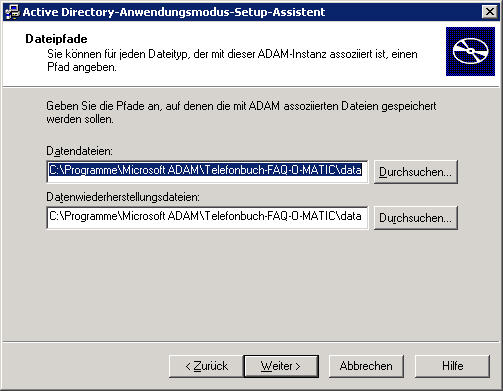Image resolution: width=503 pixels, height=391 pixels.
Task: Go back with the Zurück button
Action: click(x=206, y=366)
